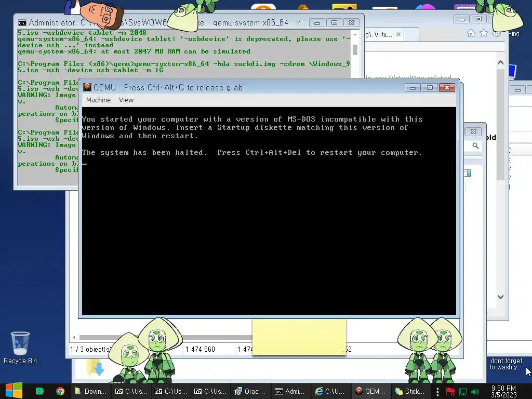Image resolution: width=532 pixels, height=399 pixels.
Task: Click the '1 / 3 object(s)' status text
Action: [90, 349]
